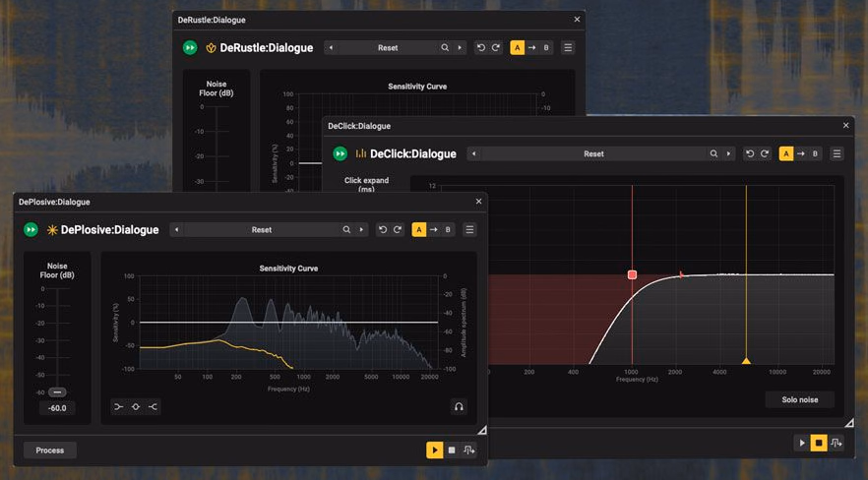
Task: Click the undo arrow in DePlosive
Action: (383, 229)
